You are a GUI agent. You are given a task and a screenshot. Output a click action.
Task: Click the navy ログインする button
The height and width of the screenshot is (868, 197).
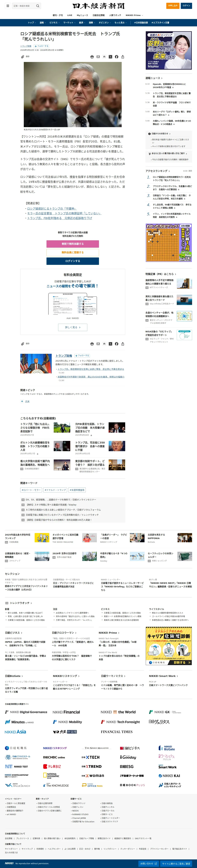point(73,261)
